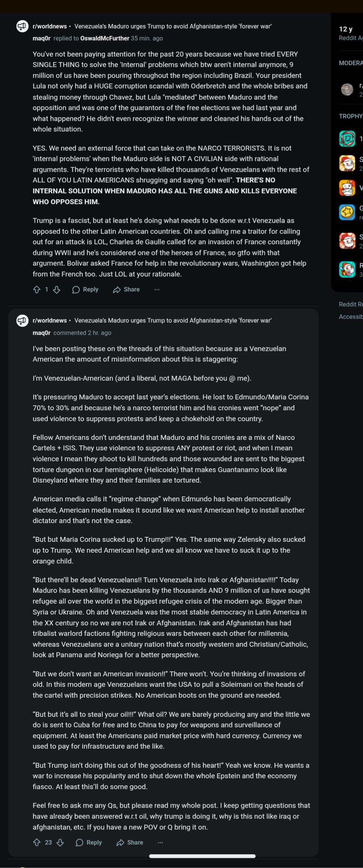
Task: Open r/worldnews link in the first comment header
Action: point(49,26)
